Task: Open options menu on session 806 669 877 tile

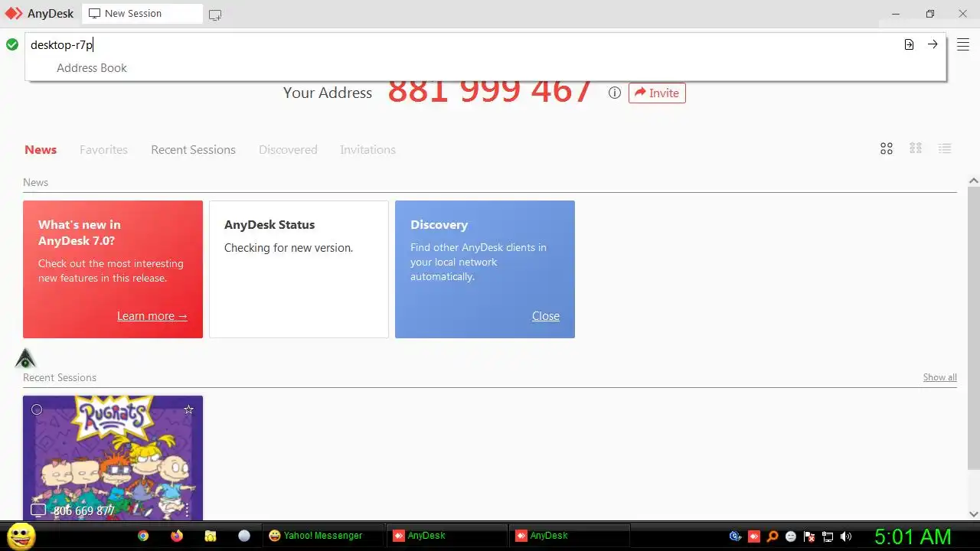Action: (x=187, y=510)
